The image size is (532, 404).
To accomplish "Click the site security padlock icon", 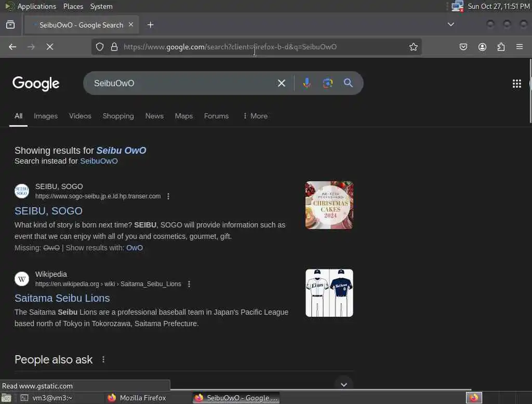I will (x=114, y=47).
